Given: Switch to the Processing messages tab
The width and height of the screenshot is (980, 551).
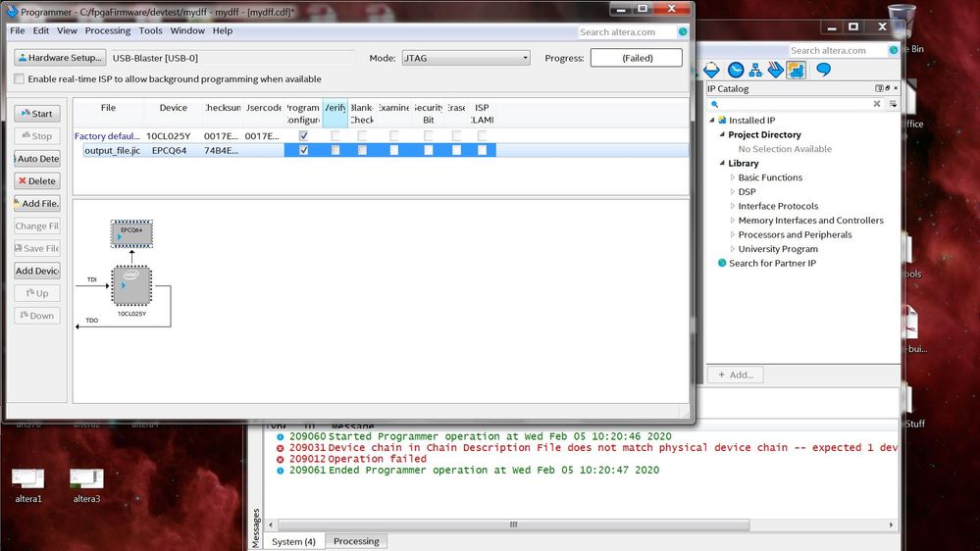Looking at the screenshot, I should pyautogui.click(x=356, y=541).
